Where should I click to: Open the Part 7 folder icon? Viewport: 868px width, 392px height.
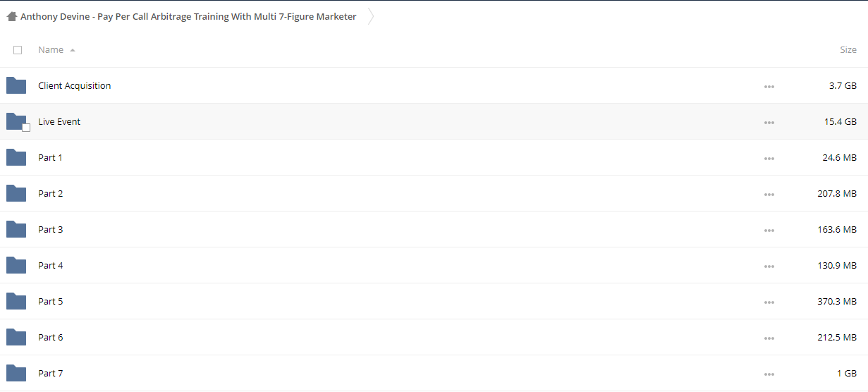click(16, 374)
